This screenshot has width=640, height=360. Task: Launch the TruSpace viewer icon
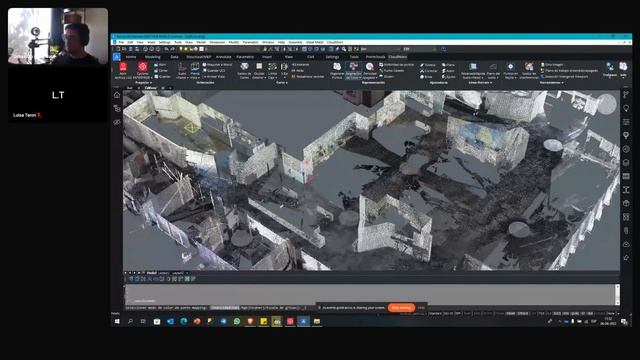[610, 67]
